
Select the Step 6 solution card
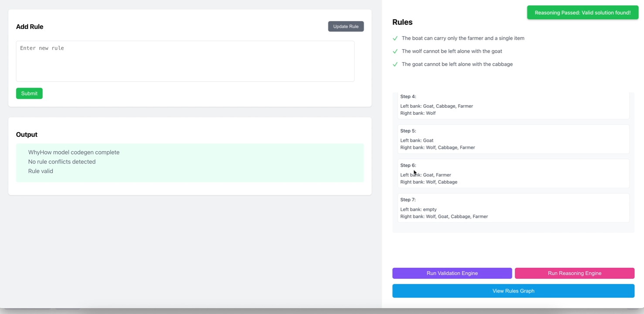(513, 174)
